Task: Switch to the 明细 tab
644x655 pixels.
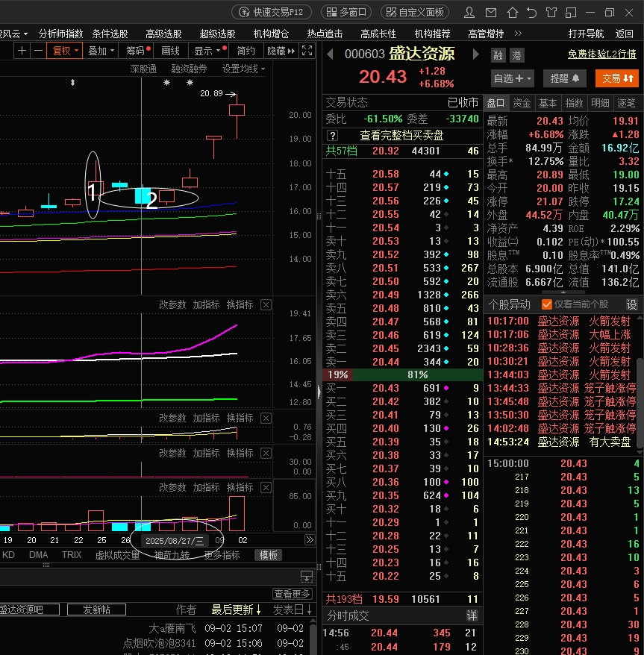Action: point(600,103)
